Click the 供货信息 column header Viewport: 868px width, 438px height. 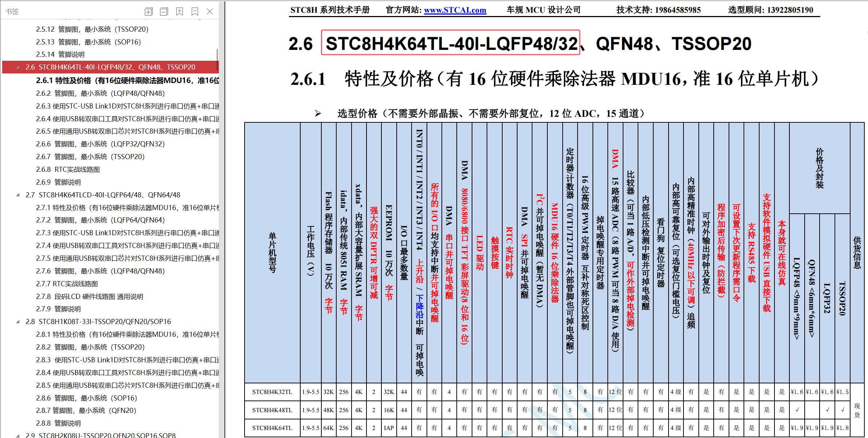click(x=857, y=253)
